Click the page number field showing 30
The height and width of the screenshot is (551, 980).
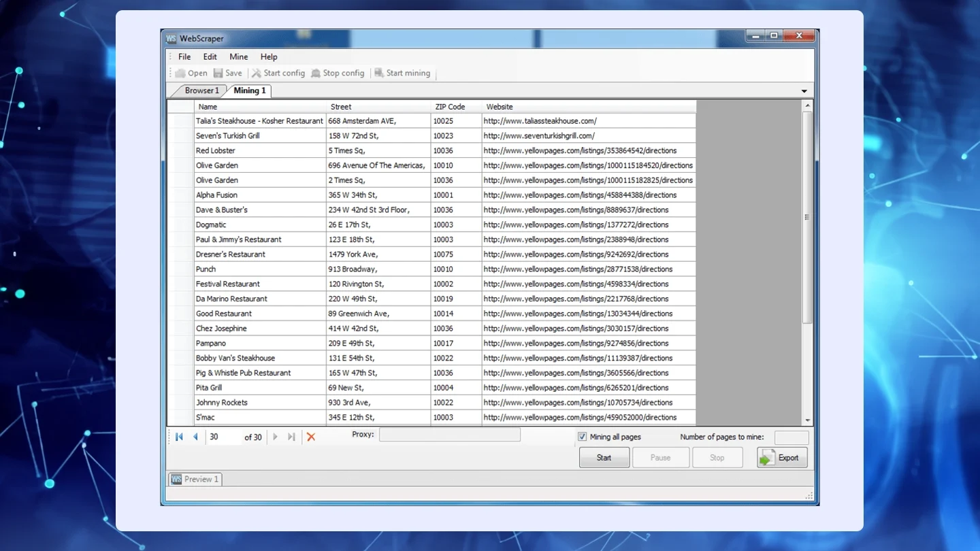225,437
